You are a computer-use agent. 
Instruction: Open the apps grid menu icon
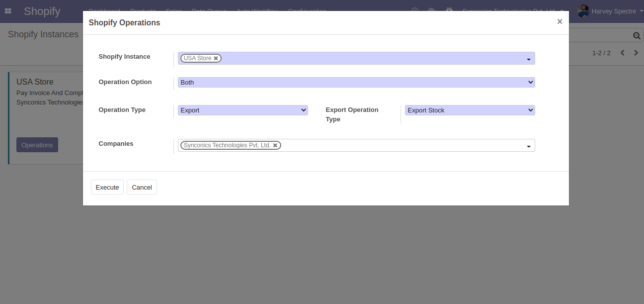[8, 11]
